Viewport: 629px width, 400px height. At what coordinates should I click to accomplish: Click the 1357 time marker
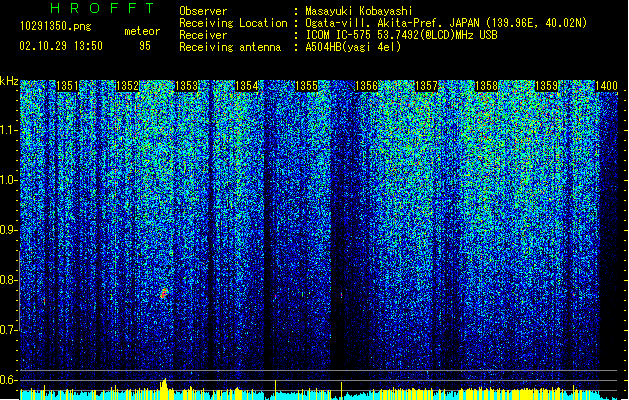tap(426, 86)
